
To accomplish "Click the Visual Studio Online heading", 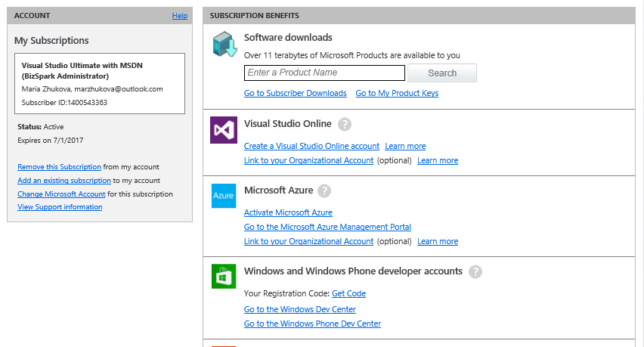I will pyautogui.click(x=287, y=124).
